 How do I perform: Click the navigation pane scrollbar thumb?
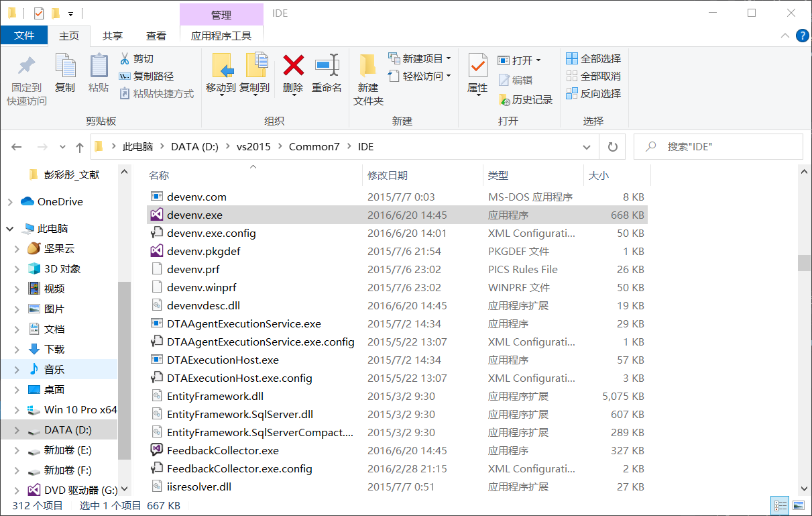tap(124, 370)
